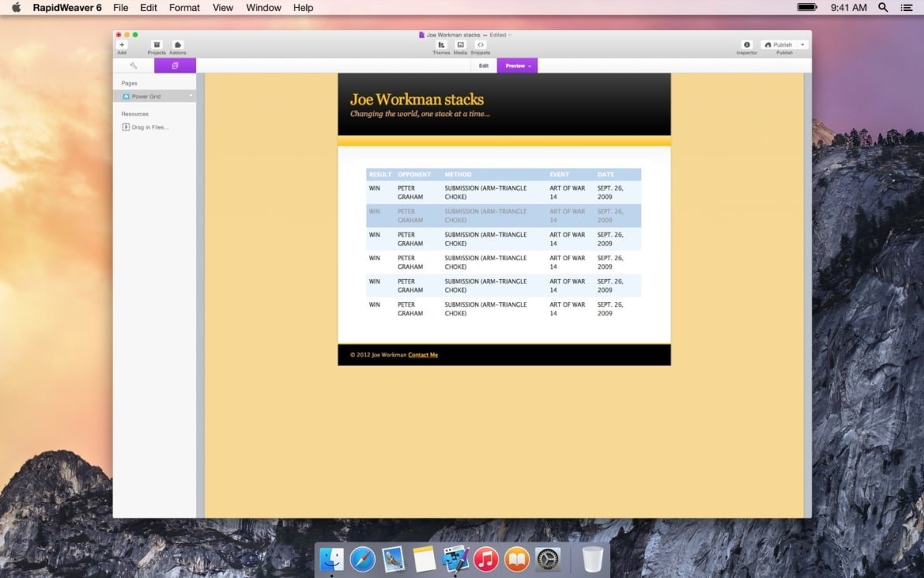Screen dimensions: 924x578
Task: Open the Edit menu in menu bar
Action: 149,8
